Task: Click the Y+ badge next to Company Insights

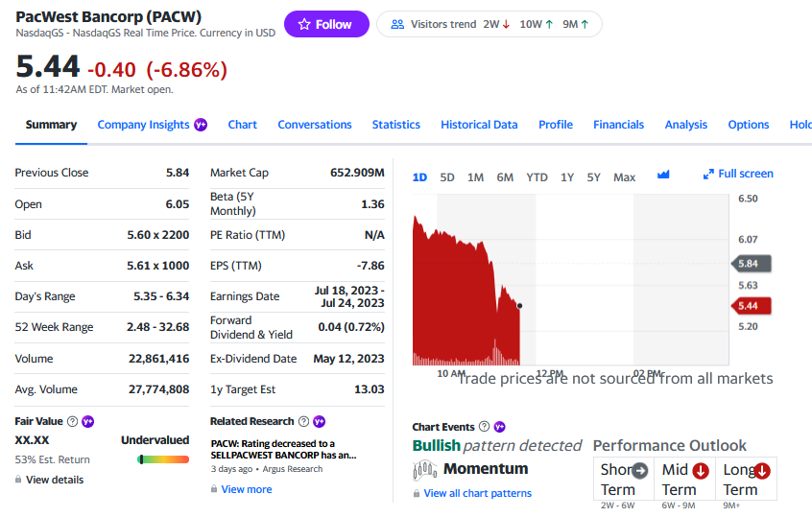Action: (201, 125)
